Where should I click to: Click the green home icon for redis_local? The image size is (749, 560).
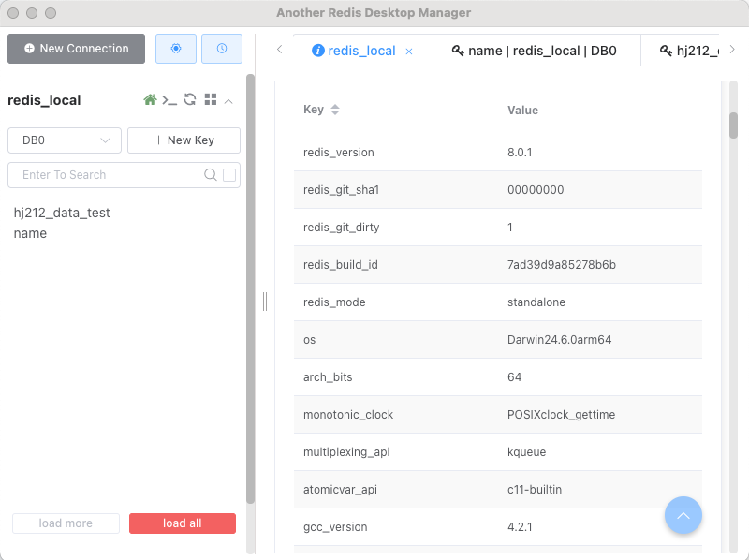150,100
